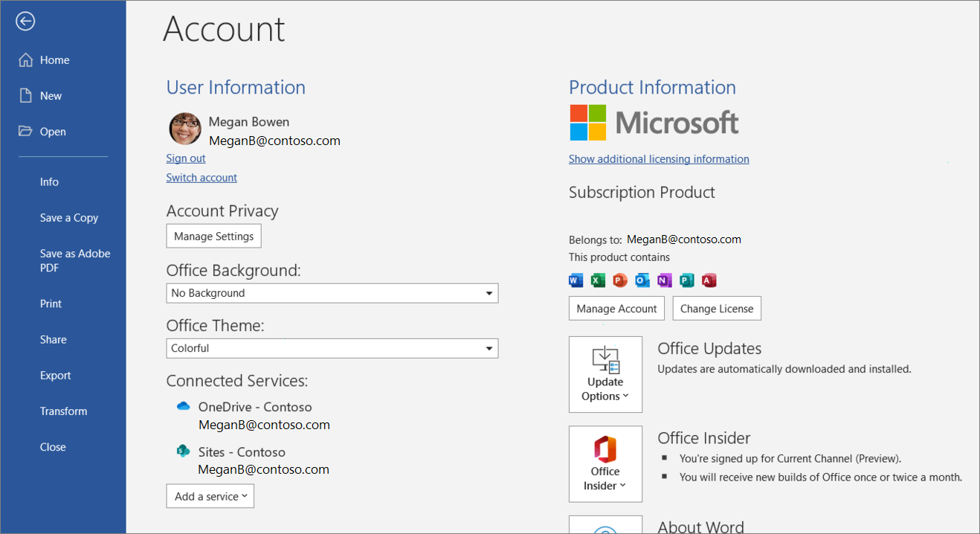Click the New label in sidebar
The image size is (980, 534).
click(x=51, y=96)
